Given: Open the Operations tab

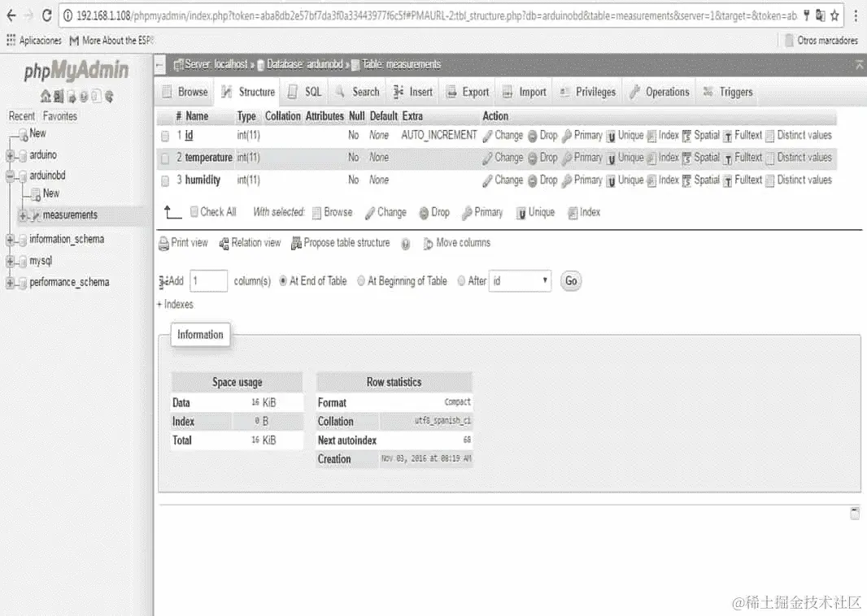Looking at the screenshot, I should [x=660, y=93].
